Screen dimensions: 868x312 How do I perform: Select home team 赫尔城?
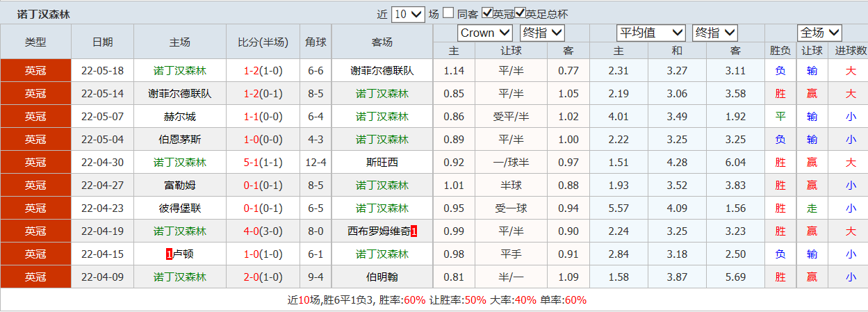[180, 117]
